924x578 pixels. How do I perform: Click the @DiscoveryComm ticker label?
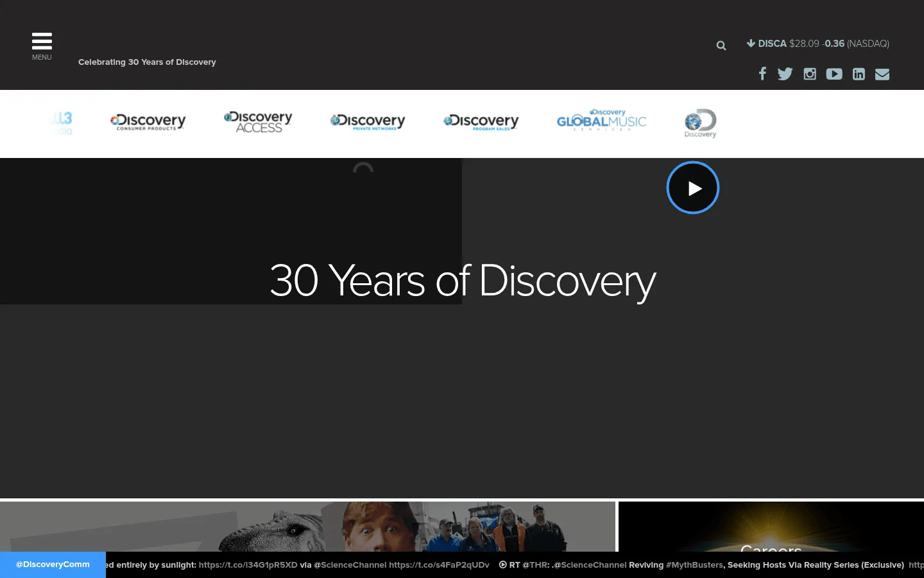53,565
